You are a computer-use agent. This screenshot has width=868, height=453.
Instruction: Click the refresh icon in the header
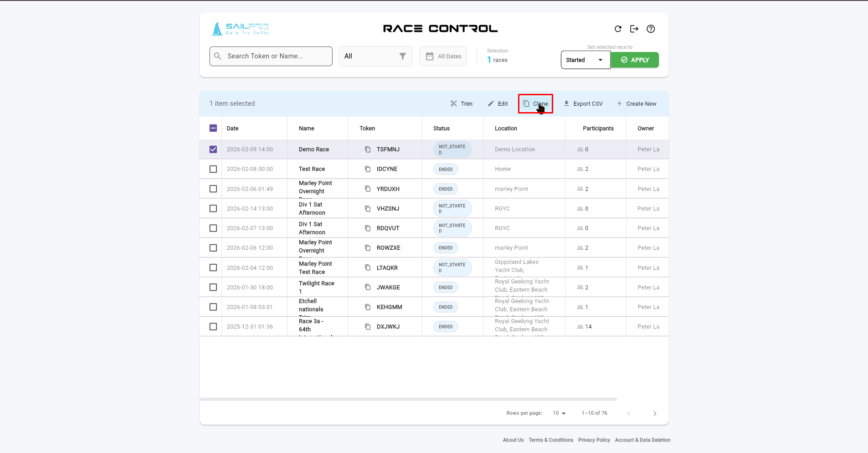tap(618, 29)
